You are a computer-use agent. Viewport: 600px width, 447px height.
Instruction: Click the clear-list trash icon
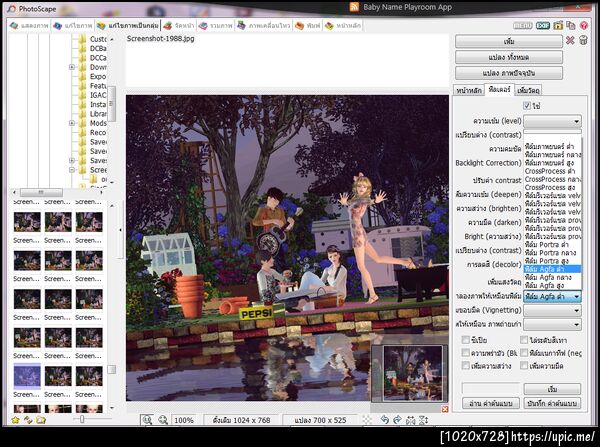pyautogui.click(x=583, y=40)
